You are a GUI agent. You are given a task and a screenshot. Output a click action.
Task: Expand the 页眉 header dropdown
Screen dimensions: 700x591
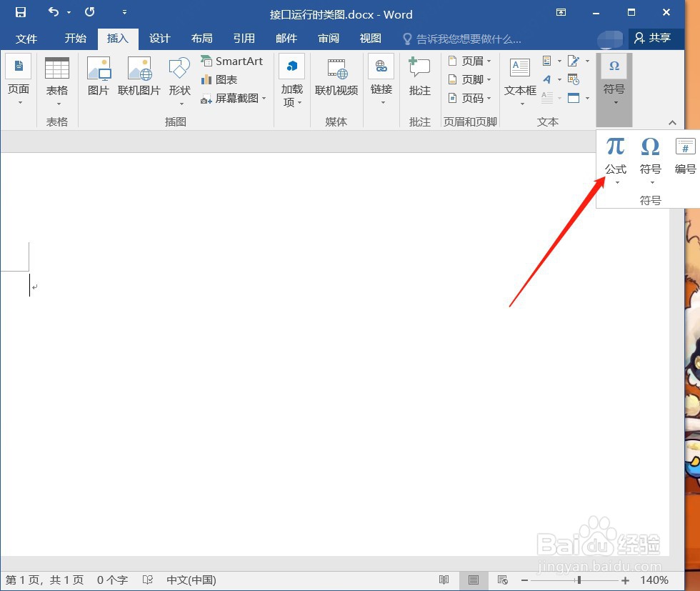click(x=488, y=61)
